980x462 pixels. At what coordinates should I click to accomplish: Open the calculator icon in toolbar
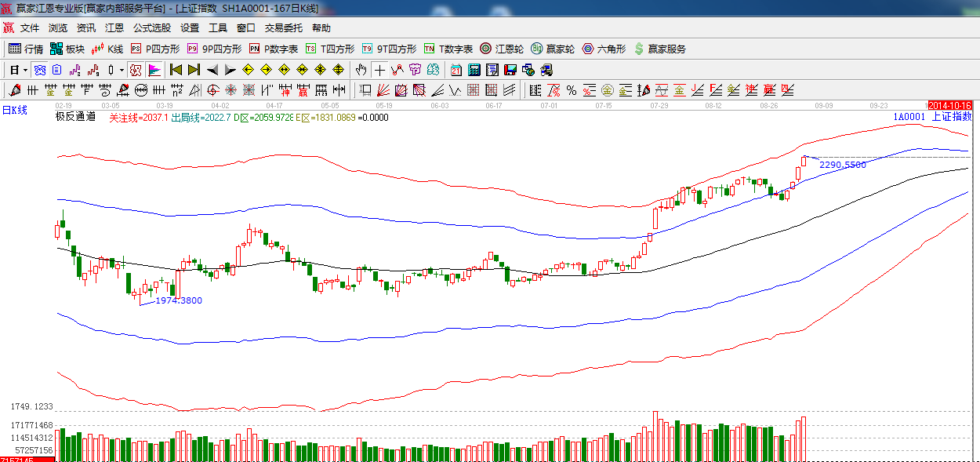[x=474, y=70]
